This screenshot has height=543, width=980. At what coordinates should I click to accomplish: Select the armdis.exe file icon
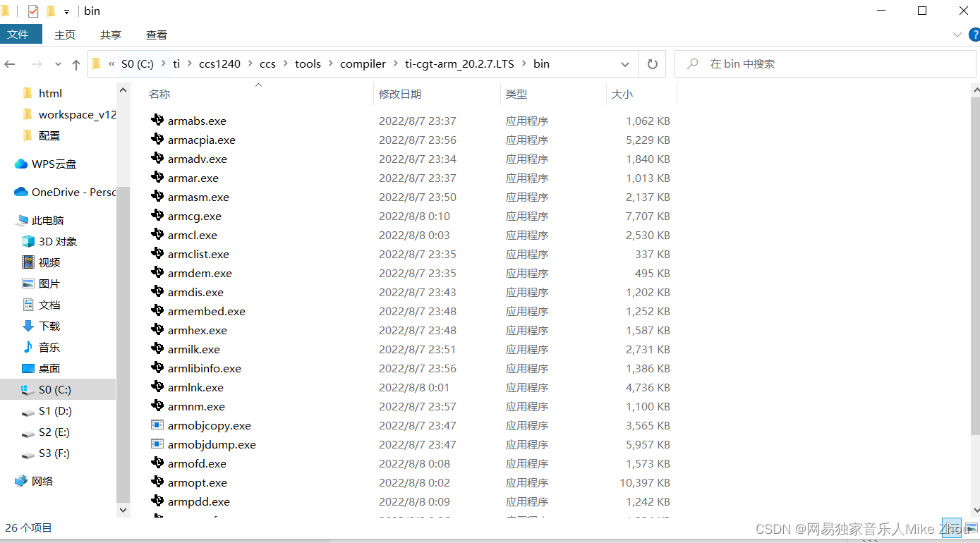[x=157, y=292]
